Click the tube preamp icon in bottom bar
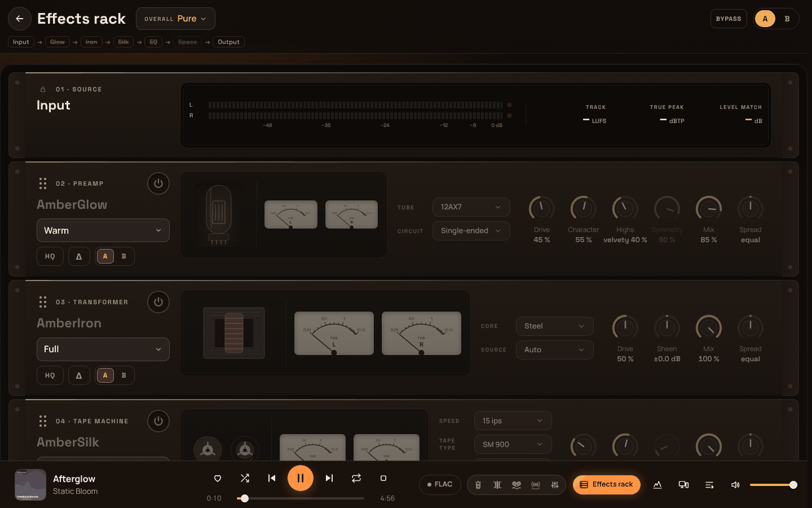Image resolution: width=812 pixels, height=508 pixels. coord(478,485)
